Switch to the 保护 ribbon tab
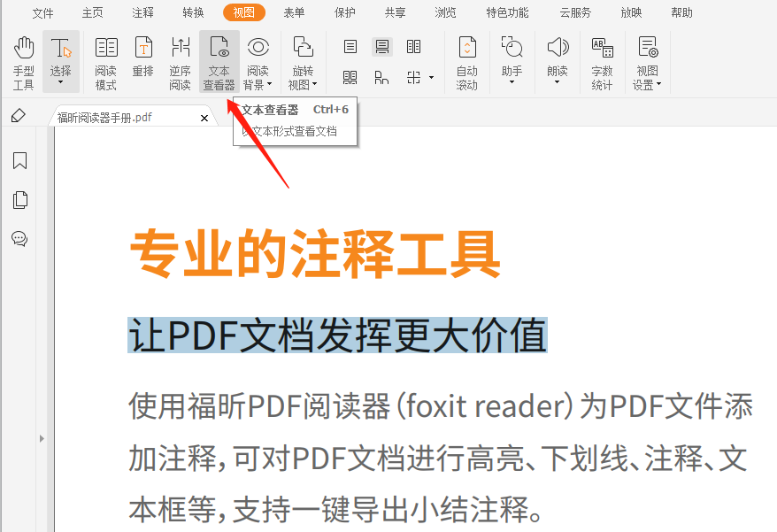 click(345, 13)
